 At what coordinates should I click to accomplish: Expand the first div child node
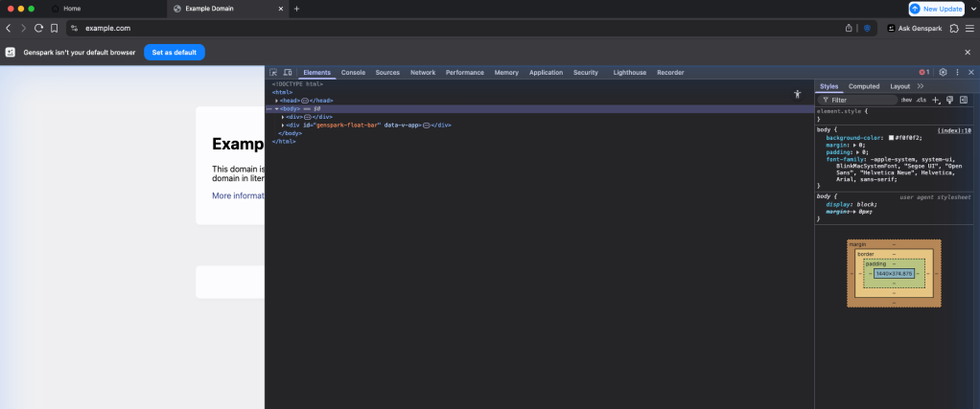pos(283,117)
